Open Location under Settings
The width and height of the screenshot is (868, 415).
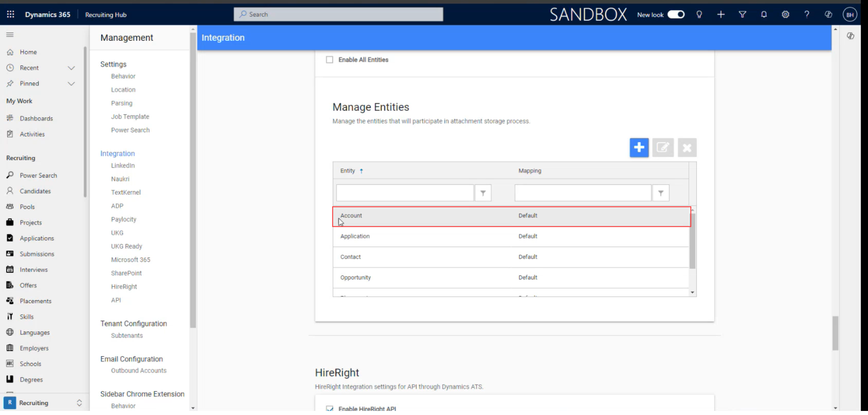pyautogui.click(x=123, y=90)
